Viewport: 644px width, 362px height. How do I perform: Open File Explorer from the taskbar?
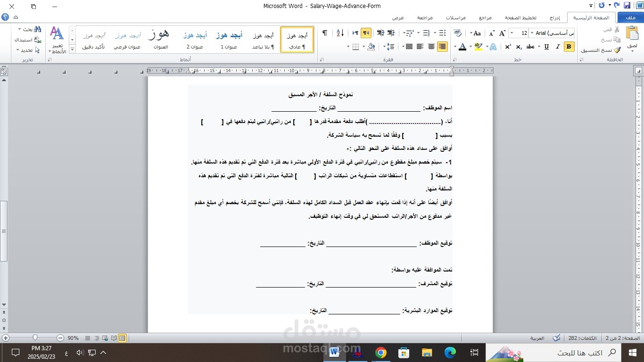coord(427,353)
